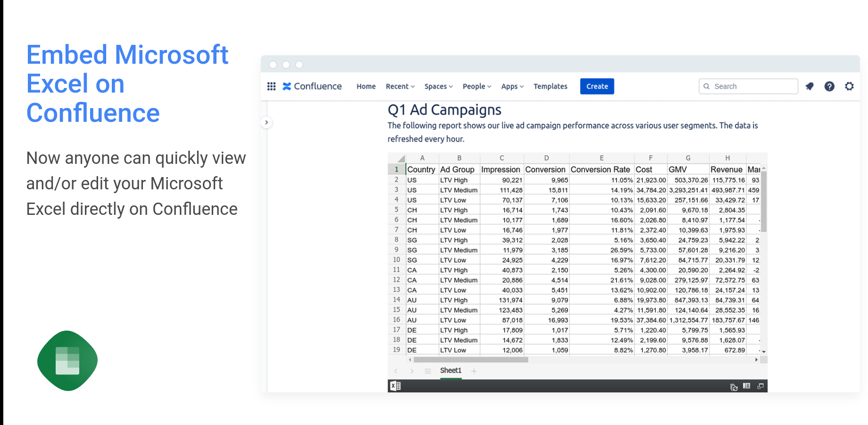Viewport: 868px width, 425px height.
Task: Select cell with value 90,221
Action: (x=502, y=180)
